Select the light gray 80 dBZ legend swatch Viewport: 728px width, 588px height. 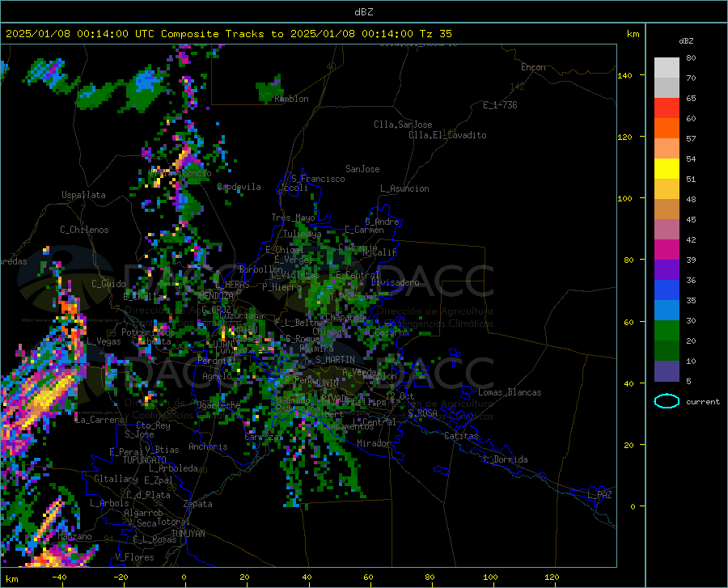(667, 68)
